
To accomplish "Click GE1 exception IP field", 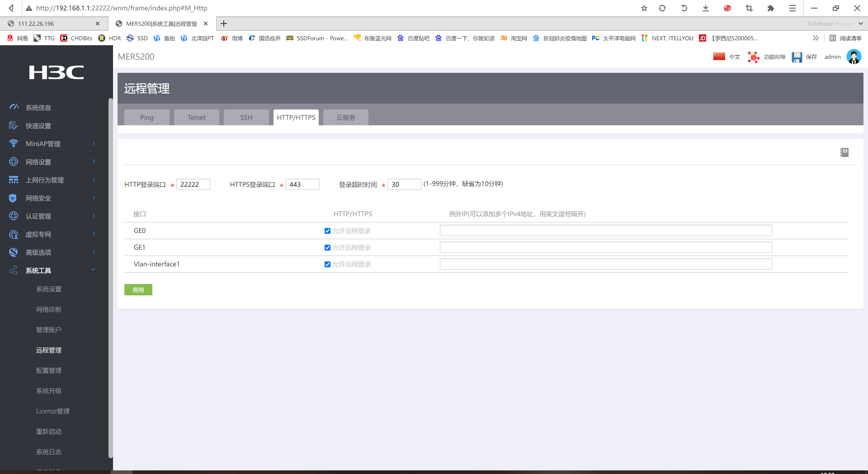I will click(x=606, y=247).
